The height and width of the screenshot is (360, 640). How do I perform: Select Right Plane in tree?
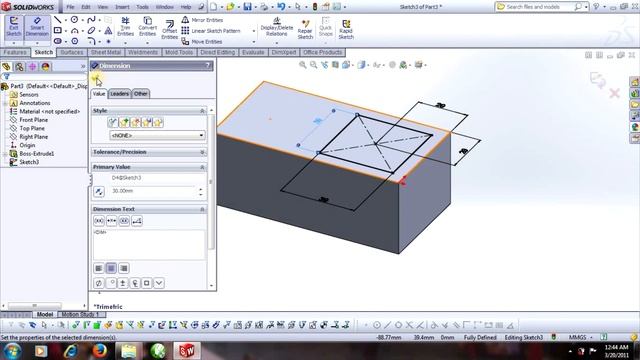click(x=33, y=137)
